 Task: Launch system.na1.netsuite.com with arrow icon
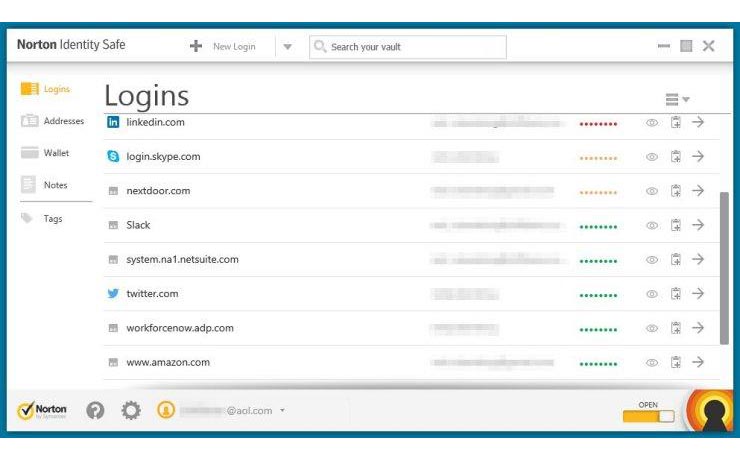[698, 259]
